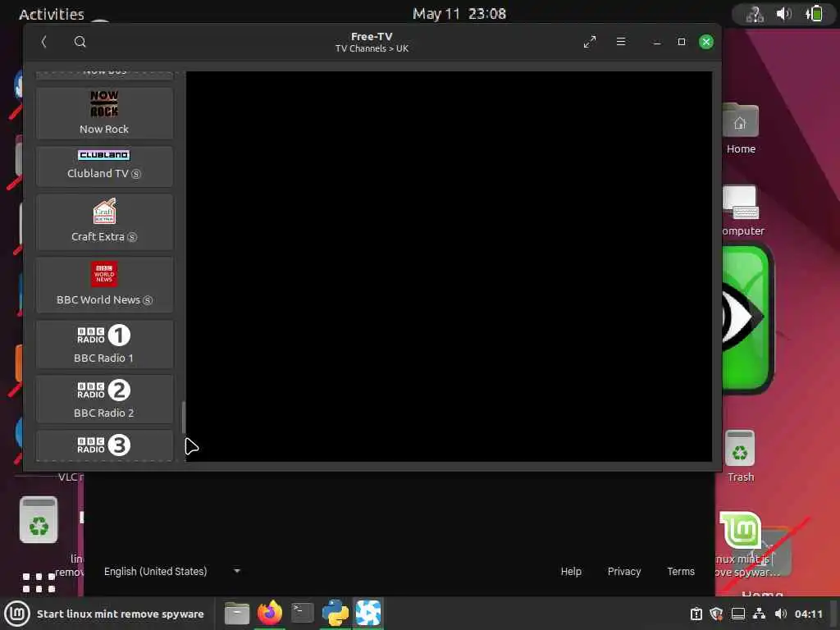Open Activities overview

click(x=52, y=14)
